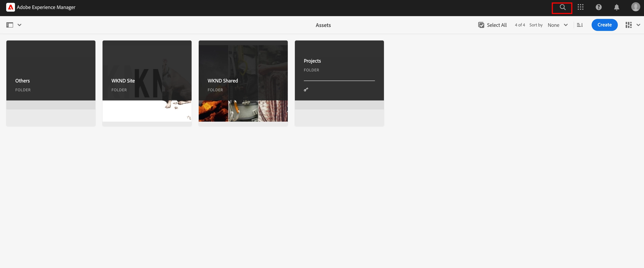Screen dimensions: 644x268
Task: Toggle the left rail panel icon
Action: (10, 25)
